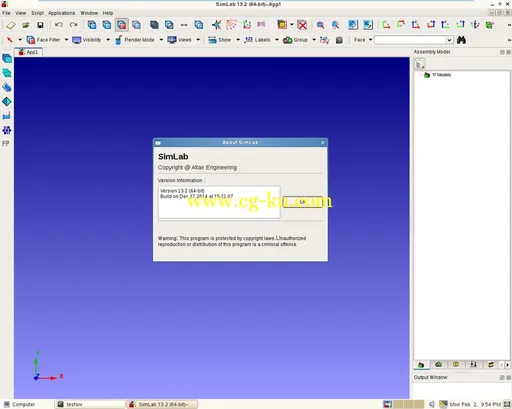This screenshot has height=409, width=512.
Task: Close the About SimLab dialog
Action: coord(323,143)
